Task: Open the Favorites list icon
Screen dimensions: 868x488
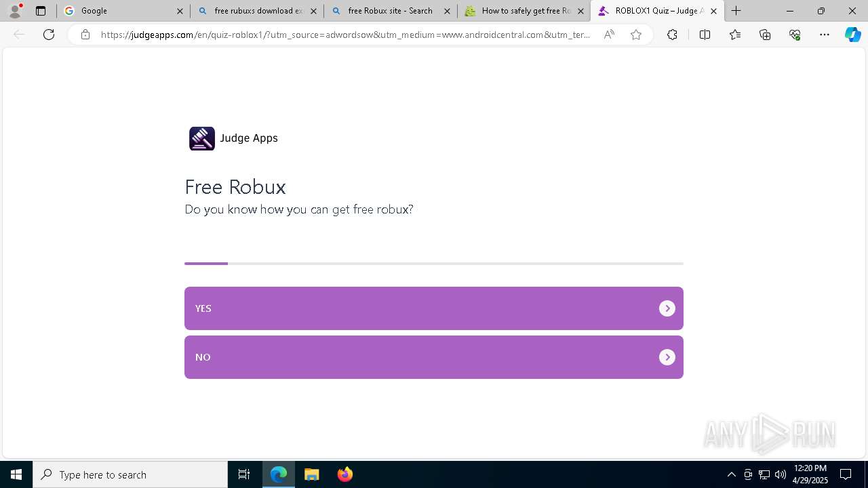Action: point(735,35)
